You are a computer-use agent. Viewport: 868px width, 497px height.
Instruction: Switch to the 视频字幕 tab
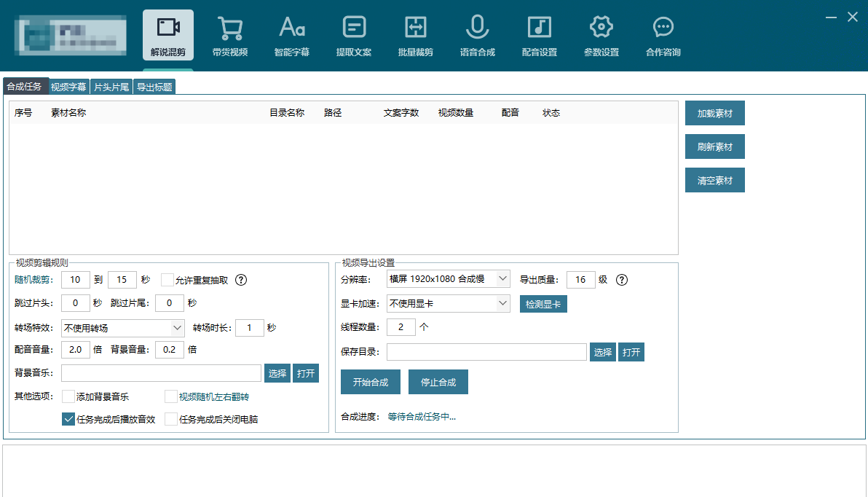point(68,87)
